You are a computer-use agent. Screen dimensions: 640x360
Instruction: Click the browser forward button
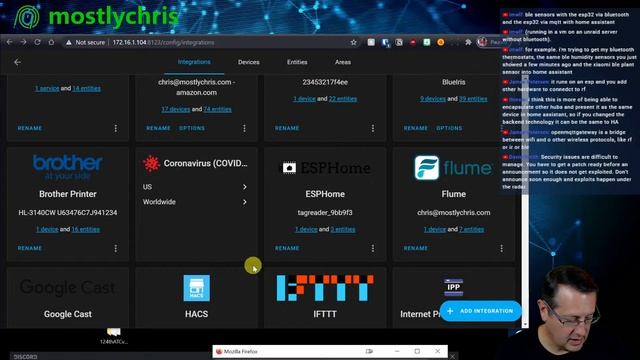pyautogui.click(x=23, y=42)
